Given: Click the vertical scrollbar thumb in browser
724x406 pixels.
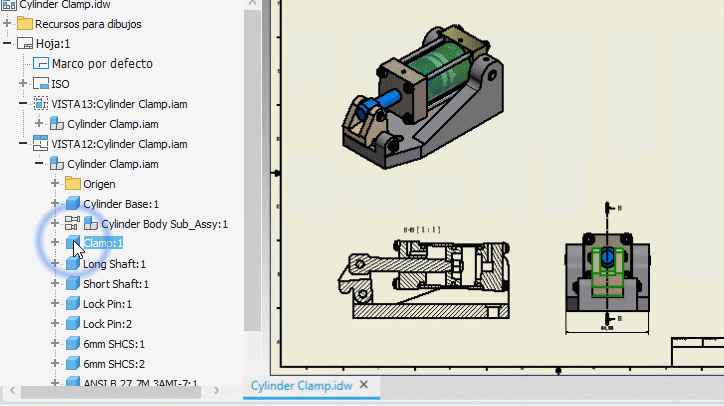Looking at the screenshot, I should tap(252, 171).
